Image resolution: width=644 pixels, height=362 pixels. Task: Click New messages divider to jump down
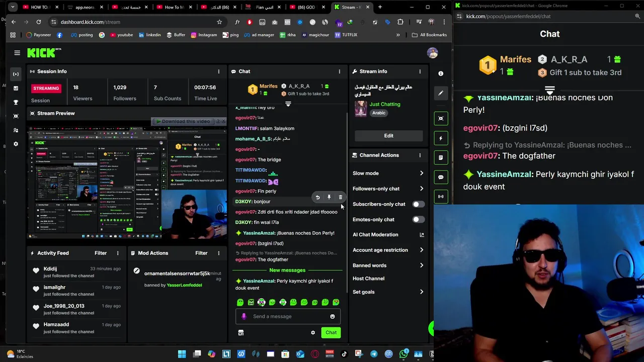tap(287, 270)
